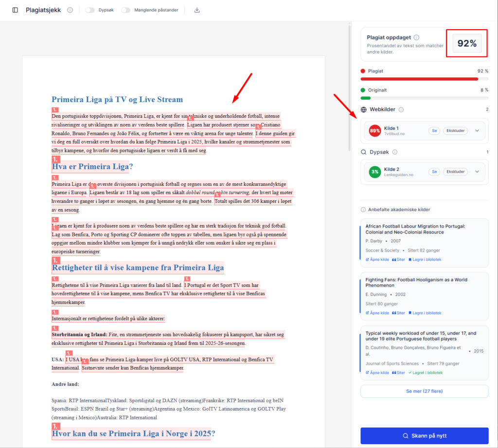Exclude Kilde 2 with Ekskluder button

[456, 172]
